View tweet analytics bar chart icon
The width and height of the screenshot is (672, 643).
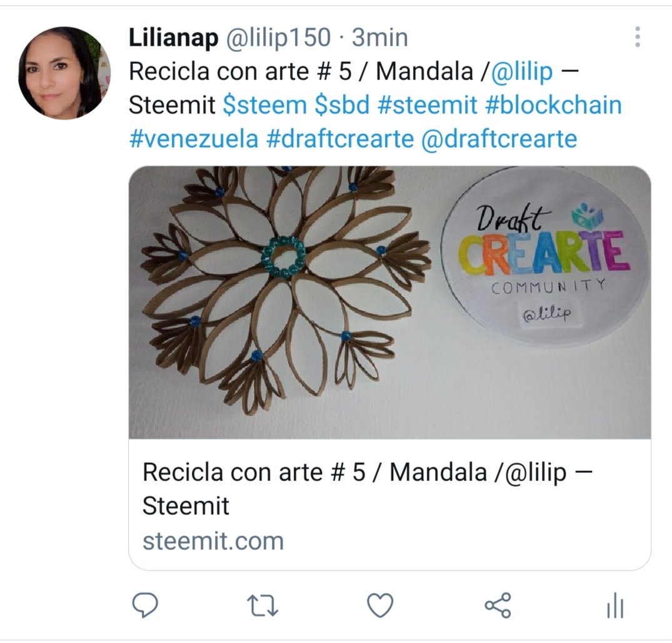616,605
